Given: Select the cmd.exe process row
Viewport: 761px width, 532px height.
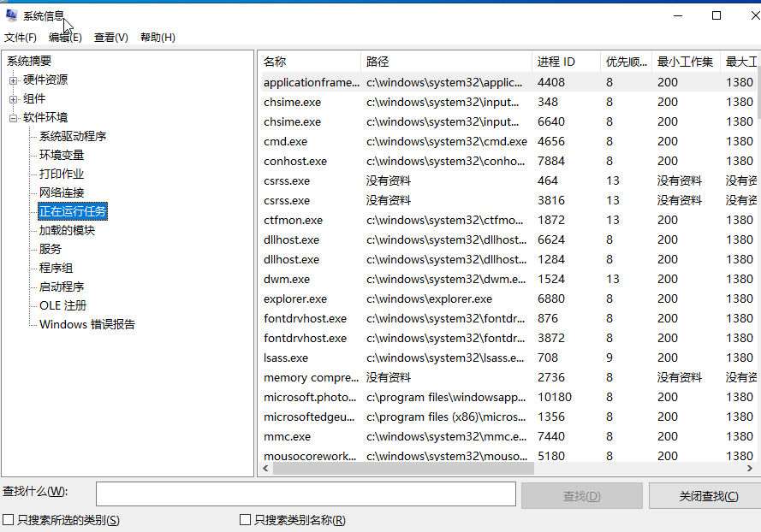Looking at the screenshot, I should tap(509, 142).
